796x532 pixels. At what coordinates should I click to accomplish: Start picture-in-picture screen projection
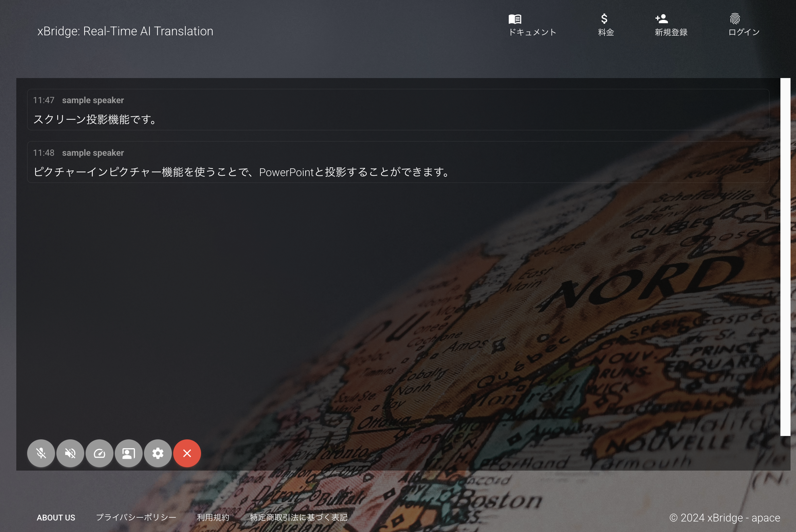(x=129, y=453)
